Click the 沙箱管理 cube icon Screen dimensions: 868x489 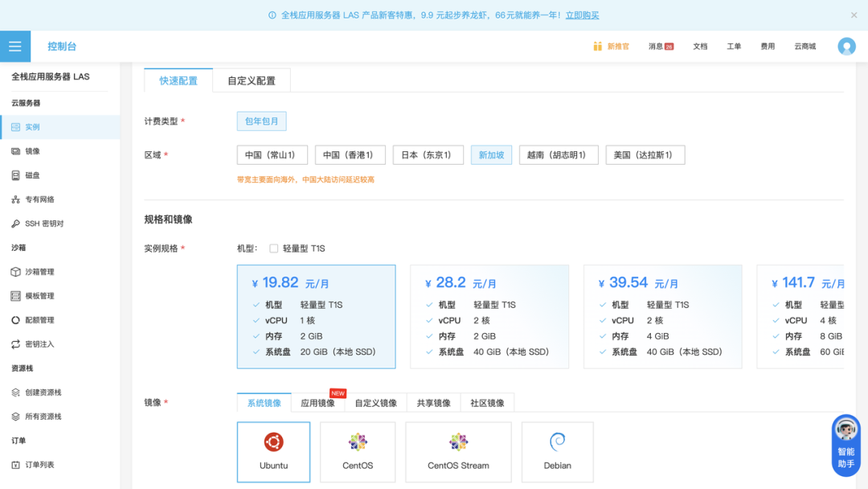pyautogui.click(x=15, y=272)
